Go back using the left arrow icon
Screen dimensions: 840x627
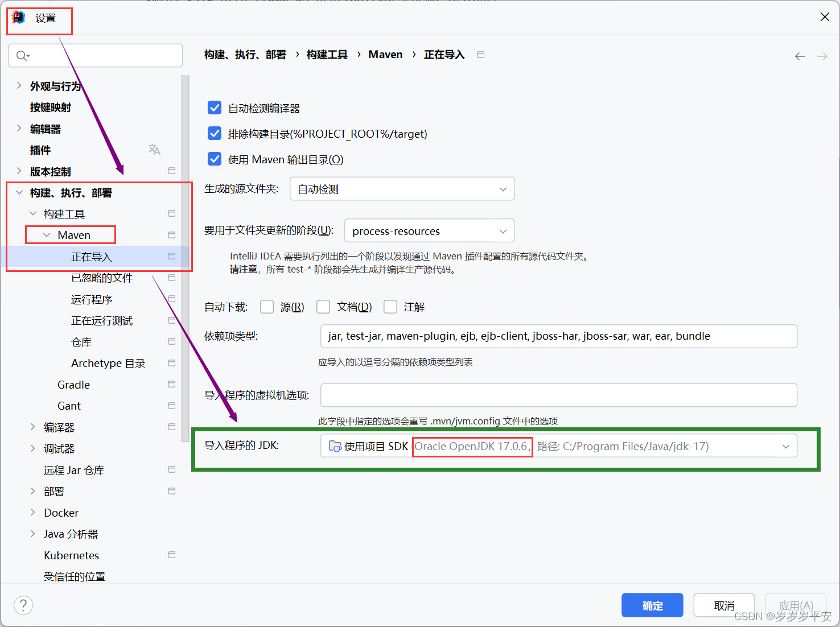[x=800, y=56]
